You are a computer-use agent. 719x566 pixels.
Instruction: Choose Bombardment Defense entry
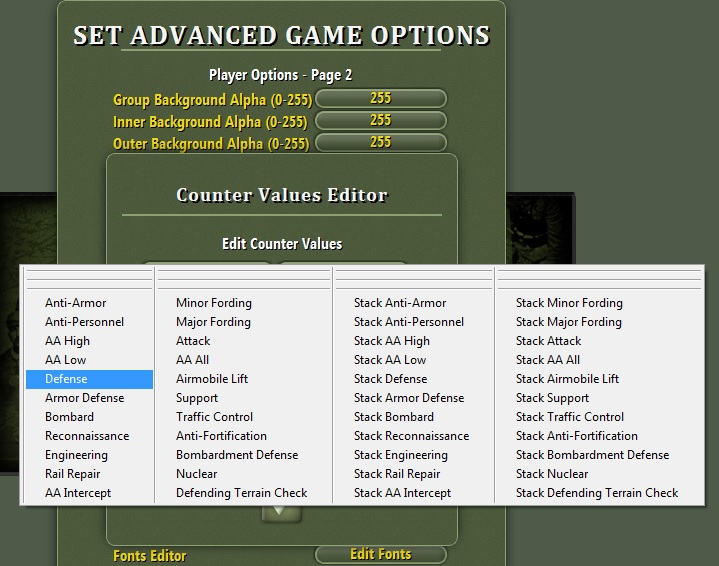243,455
